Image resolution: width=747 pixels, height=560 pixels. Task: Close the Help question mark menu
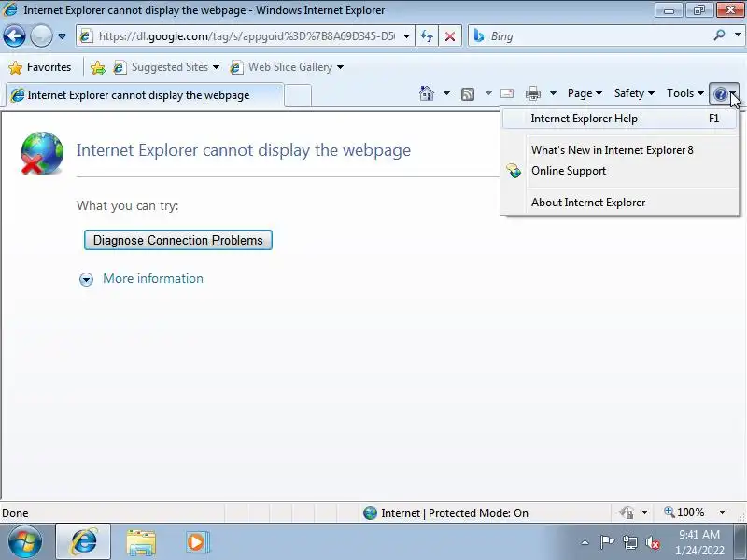pos(725,94)
